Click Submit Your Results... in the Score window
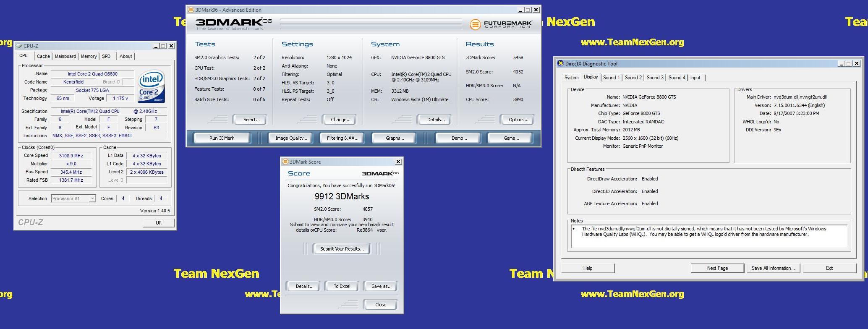The width and height of the screenshot is (868, 329). 342,249
